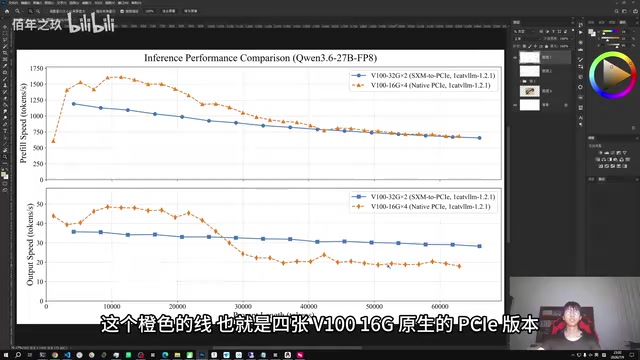Screen dimensions: 640x360
Task: Open Windows taskbar search
Action: [18, 355]
